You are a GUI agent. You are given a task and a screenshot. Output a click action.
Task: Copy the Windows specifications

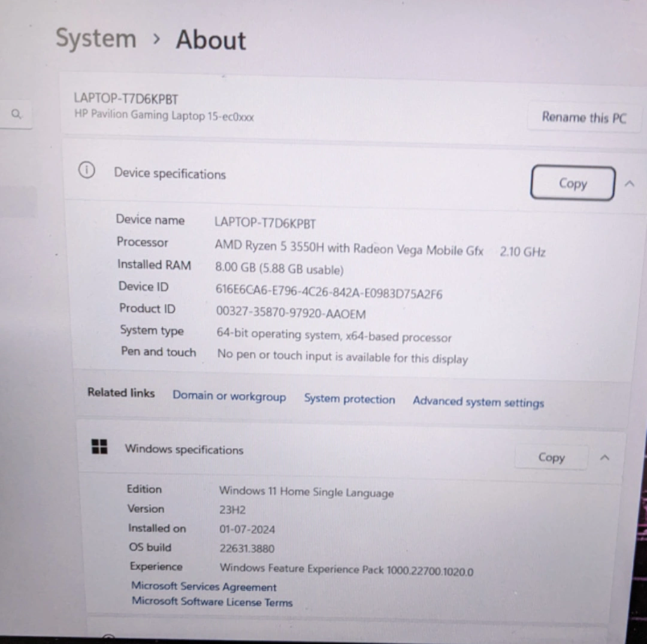551,457
